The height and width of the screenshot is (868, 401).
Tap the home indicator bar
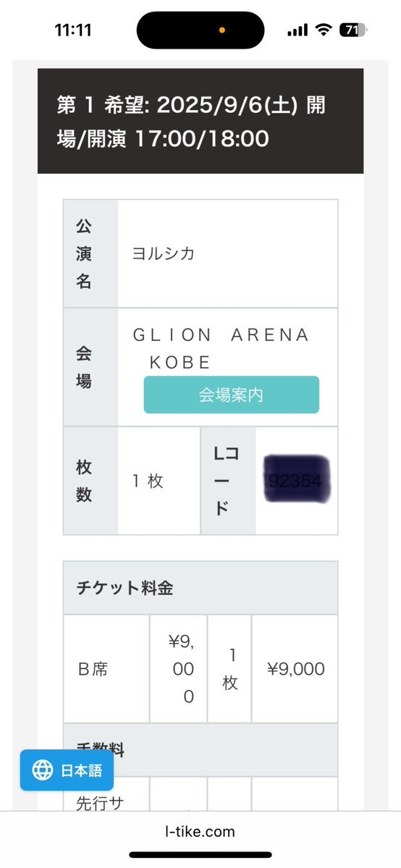200,855
